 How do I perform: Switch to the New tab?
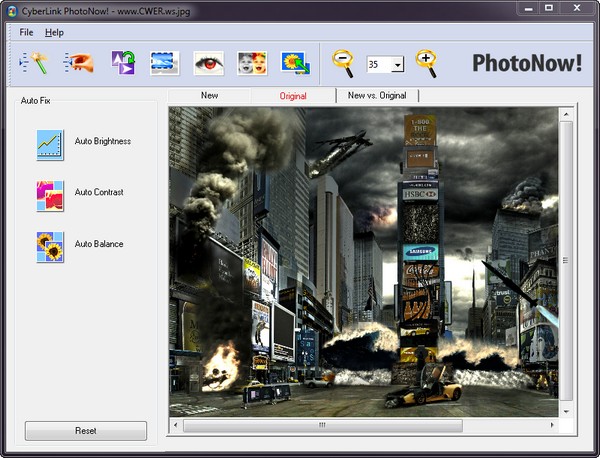pos(210,96)
